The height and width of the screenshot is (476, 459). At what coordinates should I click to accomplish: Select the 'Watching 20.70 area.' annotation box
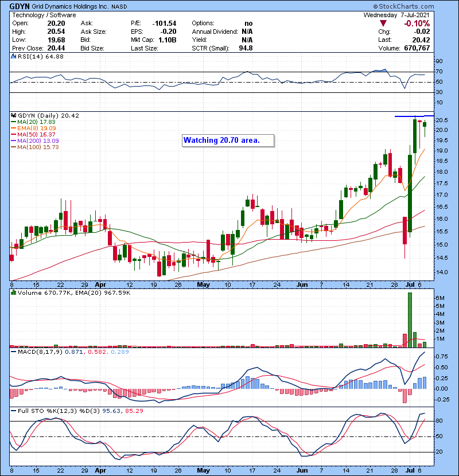click(228, 141)
